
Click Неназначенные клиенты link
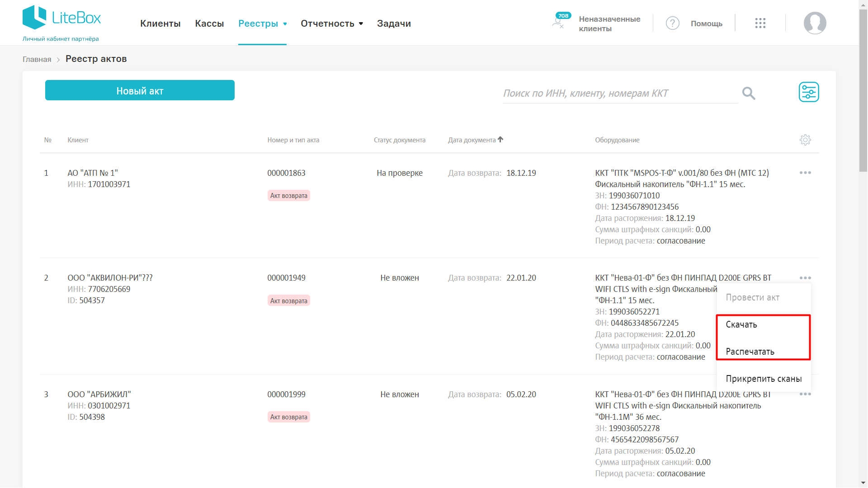point(609,23)
